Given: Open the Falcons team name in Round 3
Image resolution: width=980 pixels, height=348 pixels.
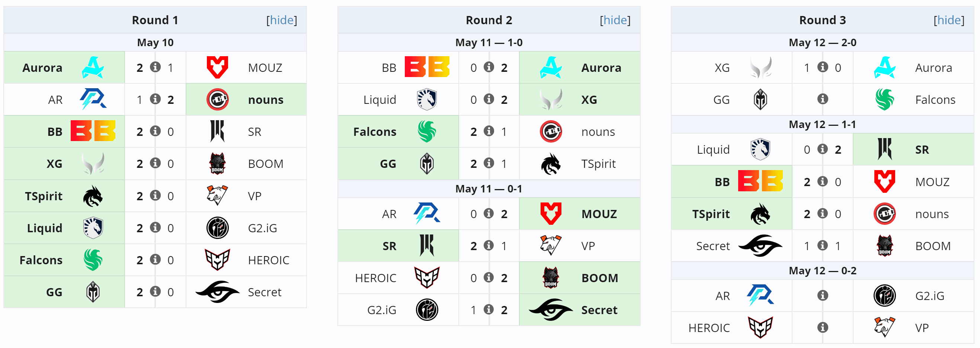Looking at the screenshot, I should 935,99.
